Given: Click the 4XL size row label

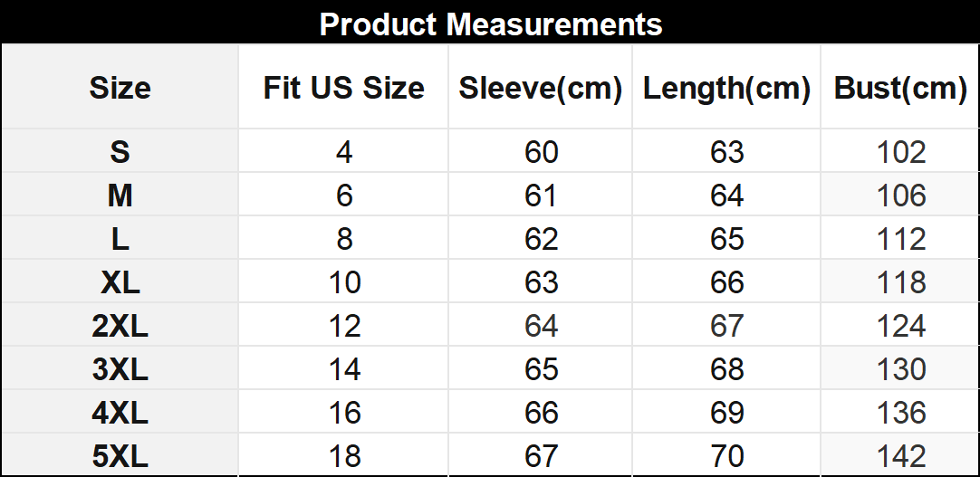Looking at the screenshot, I should pyautogui.click(x=120, y=413).
